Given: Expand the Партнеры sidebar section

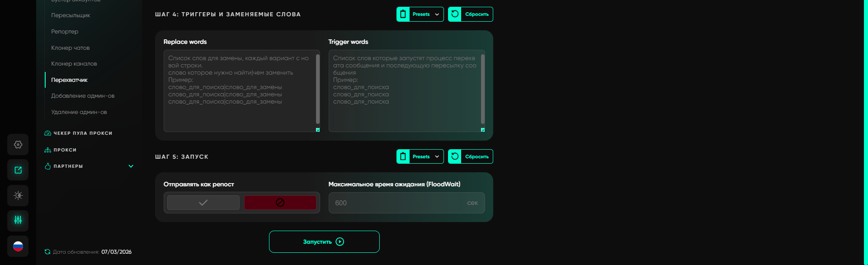Looking at the screenshot, I should 131,166.
